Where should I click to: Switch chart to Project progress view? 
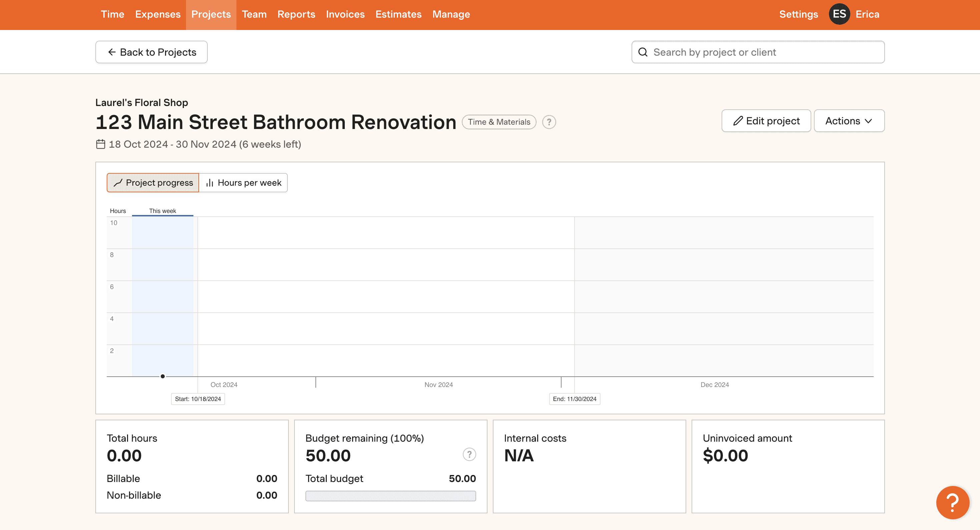(x=153, y=183)
